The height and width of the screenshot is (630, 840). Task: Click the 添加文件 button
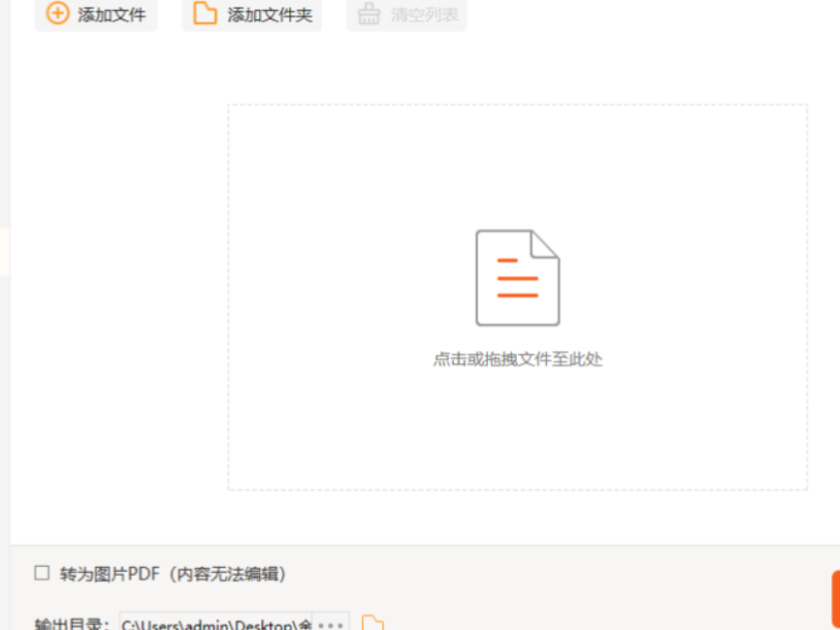click(x=96, y=15)
